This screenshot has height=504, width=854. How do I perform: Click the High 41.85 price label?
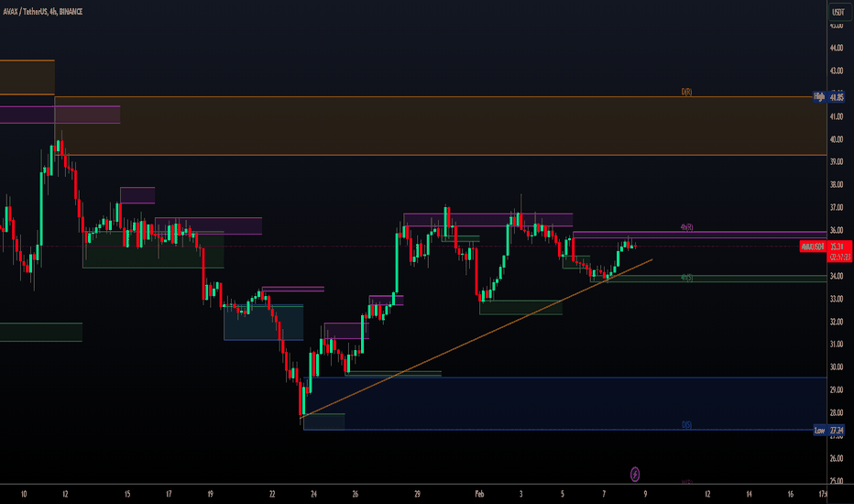pos(829,97)
